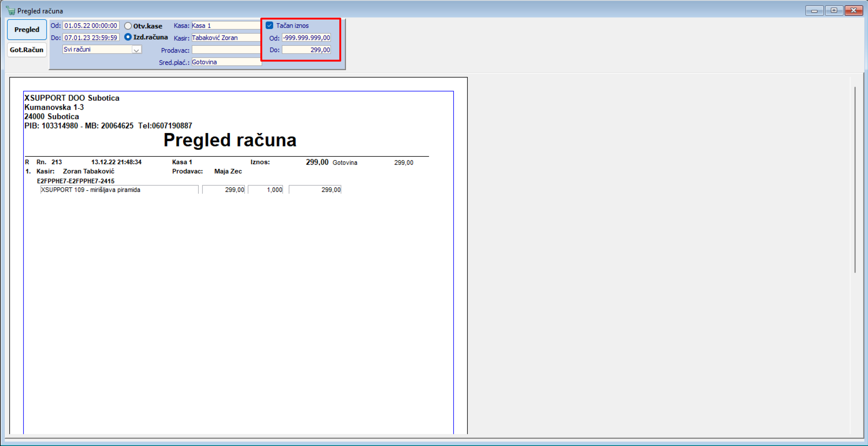Image resolution: width=868 pixels, height=446 pixels.
Task: Click the bold Iznos amount 299,00
Action: pos(317,162)
